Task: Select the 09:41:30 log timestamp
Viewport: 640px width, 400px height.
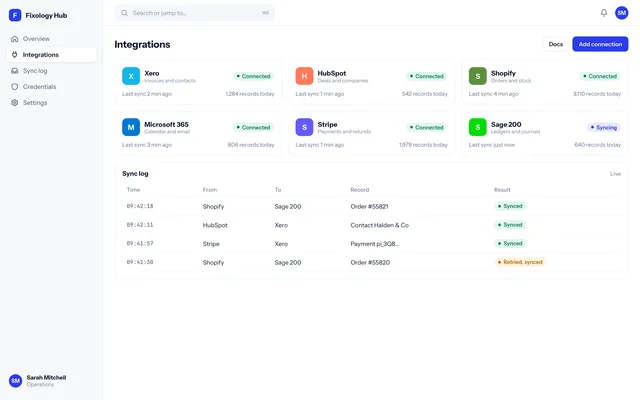Action: point(140,262)
